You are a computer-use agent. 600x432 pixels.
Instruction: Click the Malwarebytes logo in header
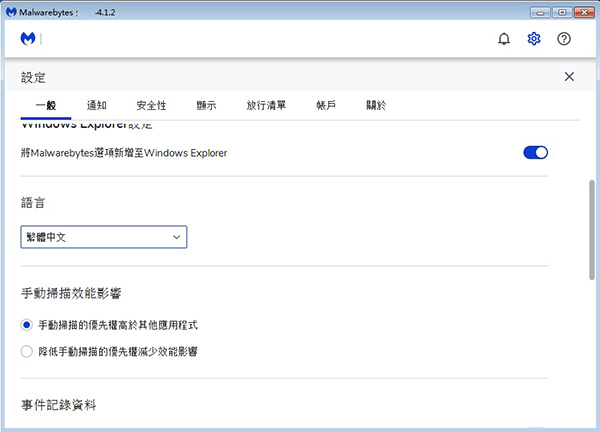28,39
